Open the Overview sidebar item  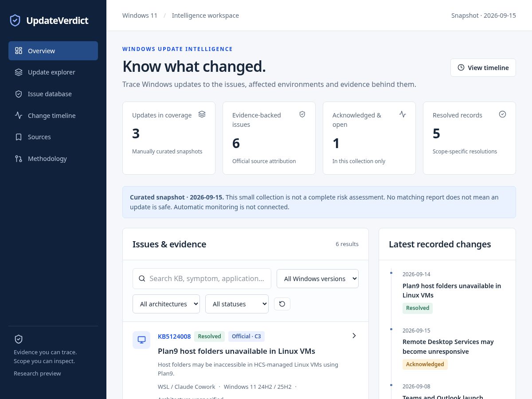click(53, 51)
